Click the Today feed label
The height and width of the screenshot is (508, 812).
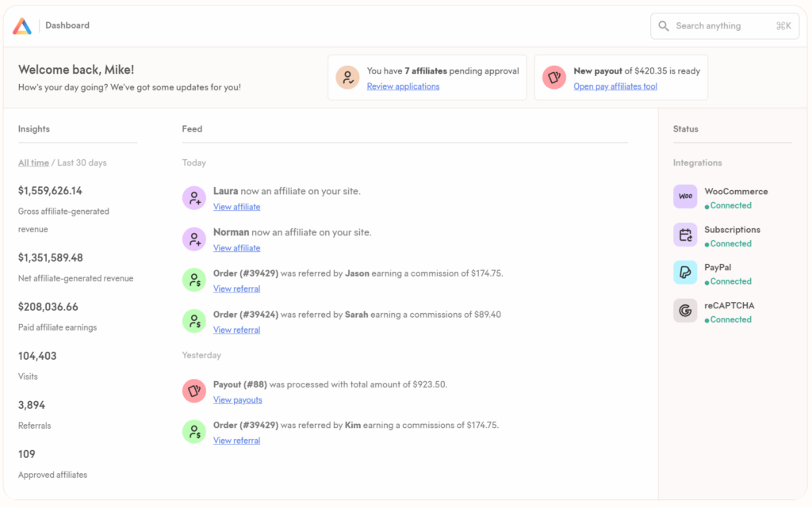coord(194,163)
